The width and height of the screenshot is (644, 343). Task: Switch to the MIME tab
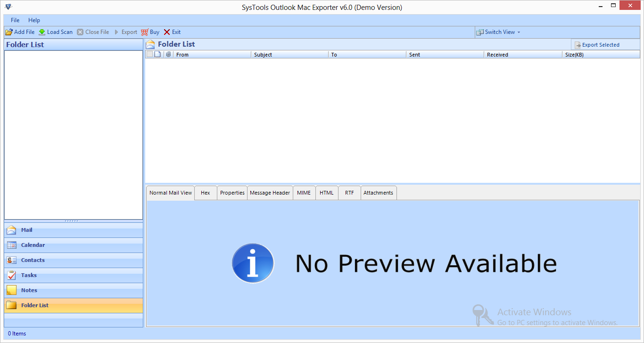304,193
